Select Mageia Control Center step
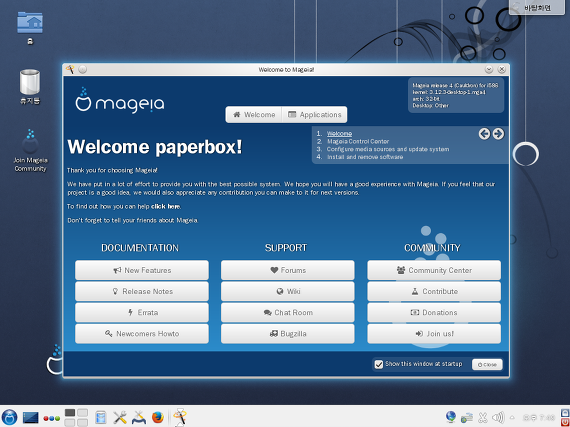 click(x=358, y=141)
